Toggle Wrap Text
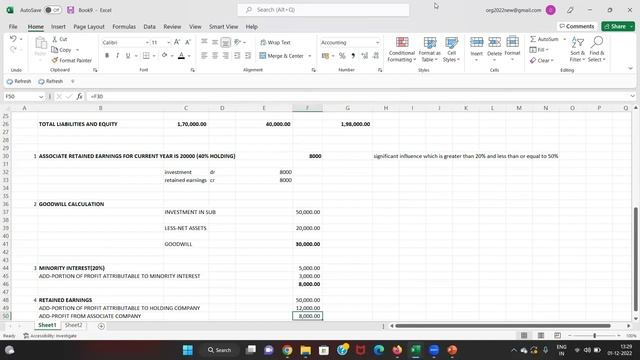640x360 pixels. click(276, 42)
